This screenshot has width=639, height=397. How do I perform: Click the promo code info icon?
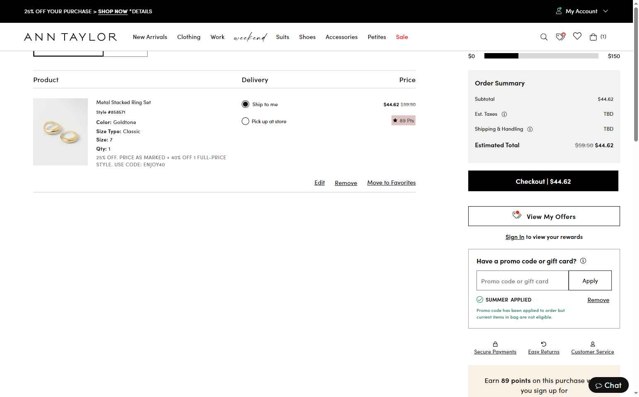pos(583,261)
